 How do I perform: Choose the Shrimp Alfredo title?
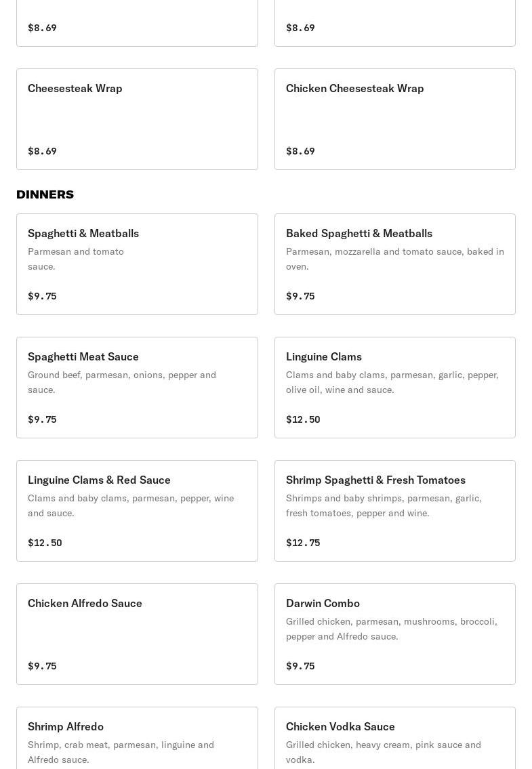(x=66, y=726)
